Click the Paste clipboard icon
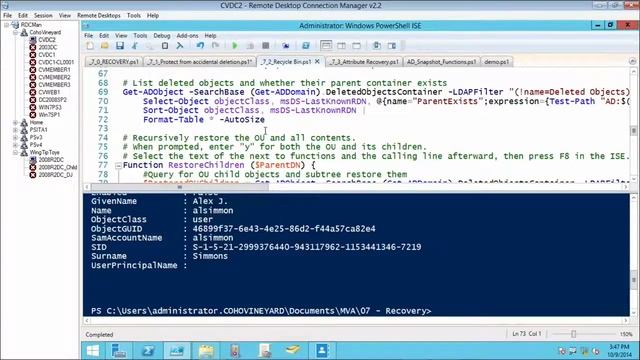Image resolution: width=640 pixels, height=360 pixels. pos(165,46)
